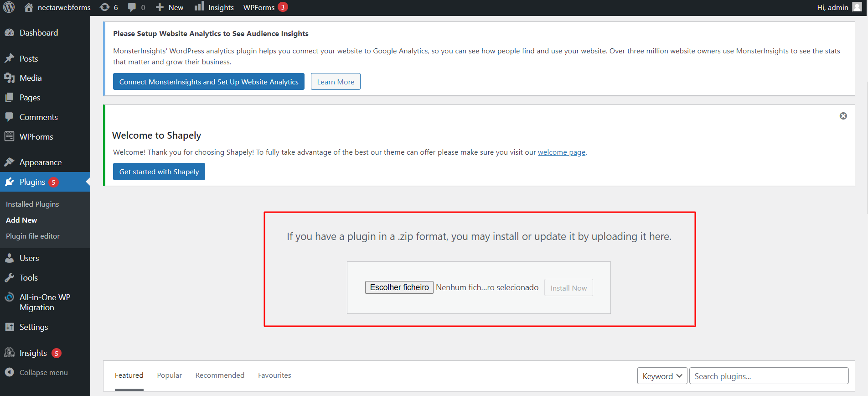This screenshot has height=396, width=868.
Task: Switch to the Favourites tab
Action: (274, 375)
